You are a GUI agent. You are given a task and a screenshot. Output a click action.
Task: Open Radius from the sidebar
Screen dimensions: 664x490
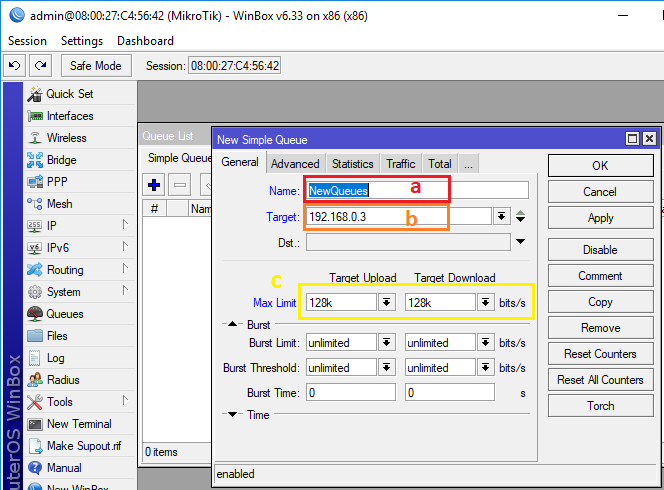(x=80, y=380)
